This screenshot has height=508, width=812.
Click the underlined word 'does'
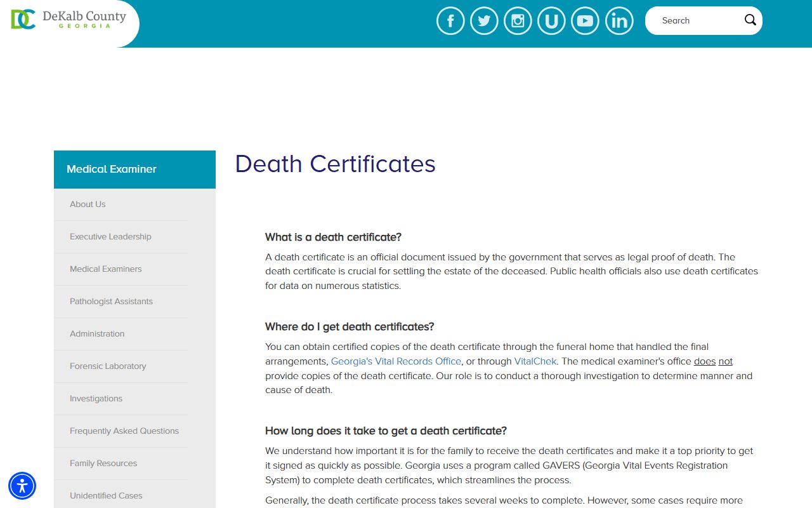[705, 361]
